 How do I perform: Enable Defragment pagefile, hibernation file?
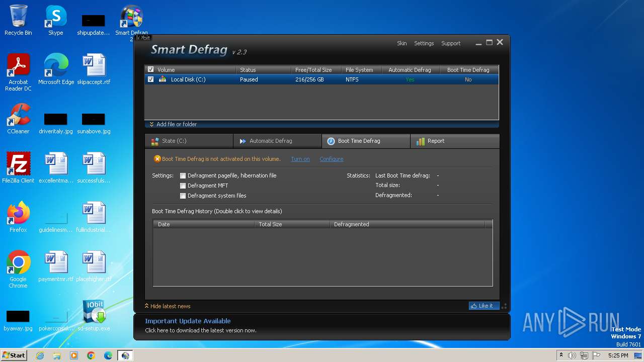click(183, 175)
